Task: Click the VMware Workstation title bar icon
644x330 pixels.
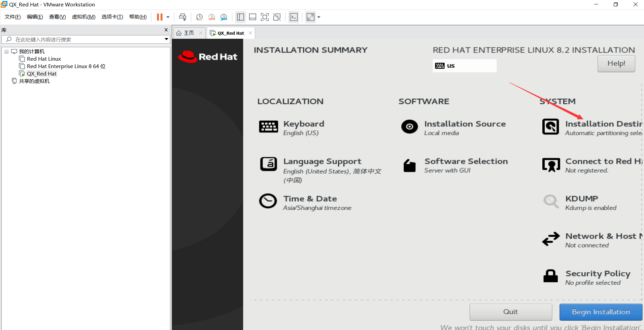Action: coord(4,4)
